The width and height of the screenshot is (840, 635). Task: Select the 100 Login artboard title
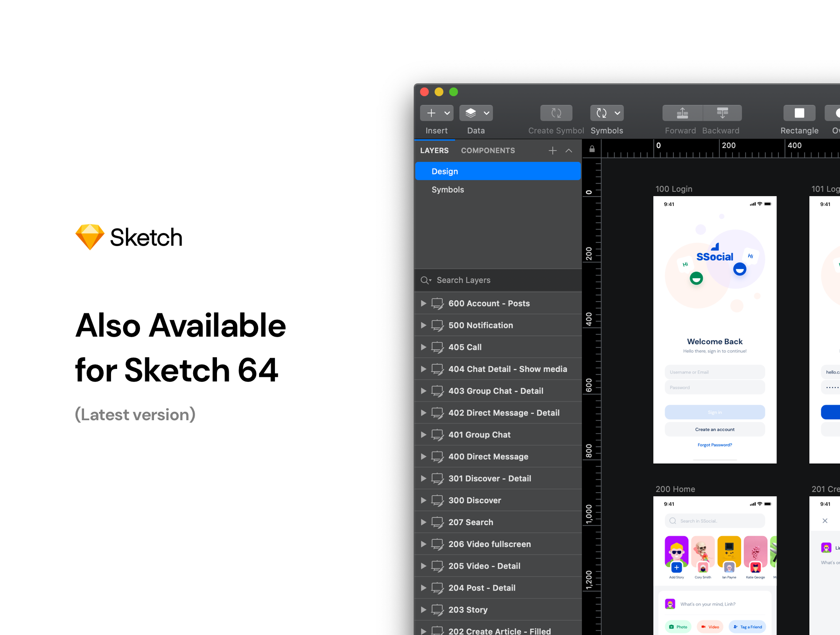tap(673, 189)
